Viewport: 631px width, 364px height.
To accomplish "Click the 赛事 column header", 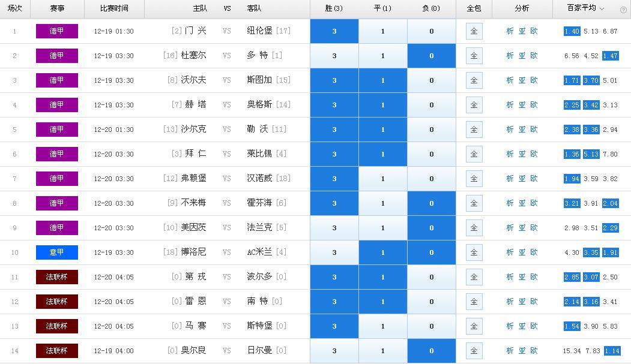I will [x=57, y=8].
